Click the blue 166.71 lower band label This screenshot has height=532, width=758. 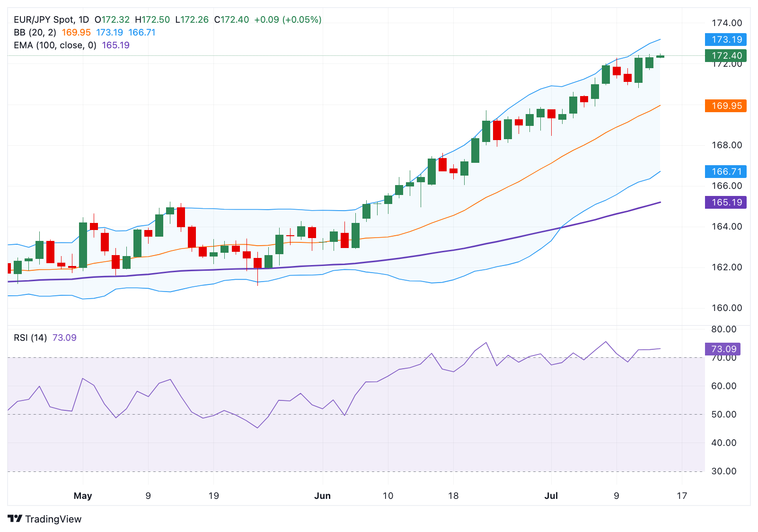[726, 171]
